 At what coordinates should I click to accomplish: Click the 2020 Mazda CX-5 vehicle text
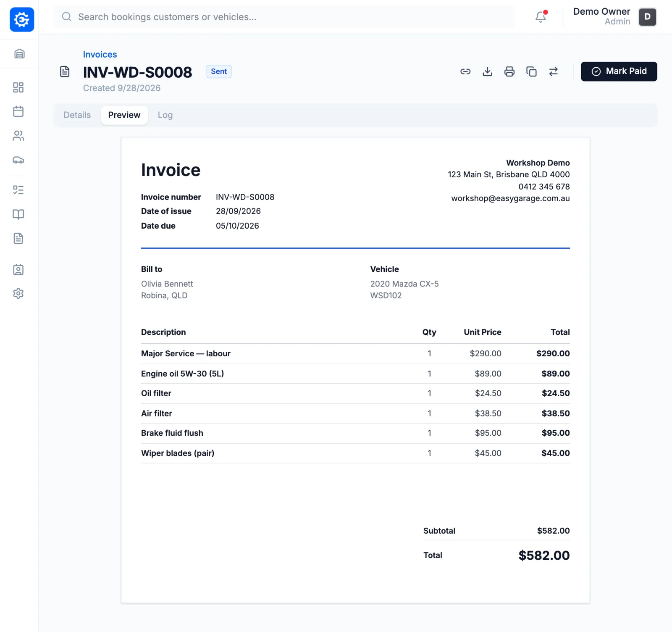404,284
